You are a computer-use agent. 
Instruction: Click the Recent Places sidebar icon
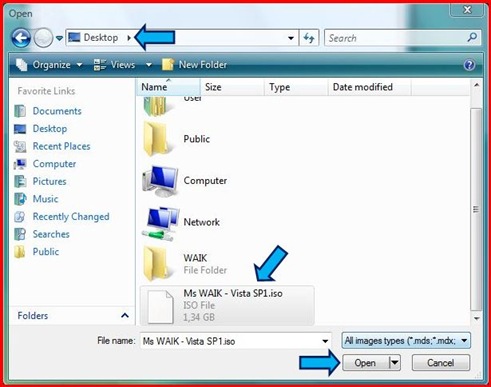(x=20, y=146)
